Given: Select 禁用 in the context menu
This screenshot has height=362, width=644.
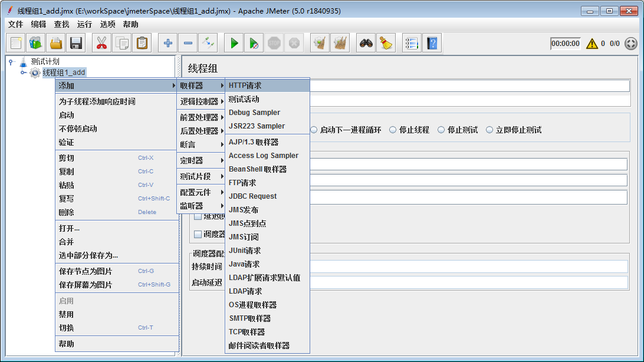Looking at the screenshot, I should [117, 314].
